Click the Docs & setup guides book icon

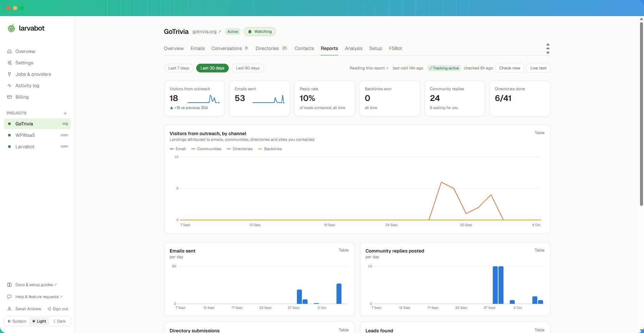(x=9, y=285)
